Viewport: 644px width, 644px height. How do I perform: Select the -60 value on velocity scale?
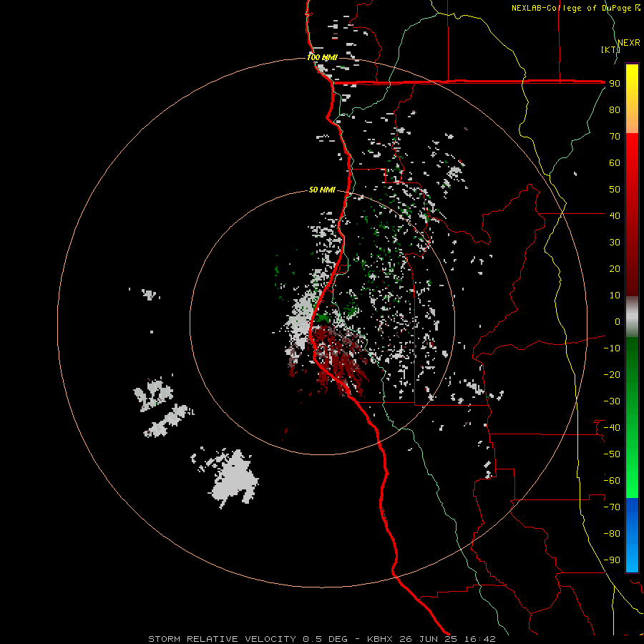(x=612, y=481)
